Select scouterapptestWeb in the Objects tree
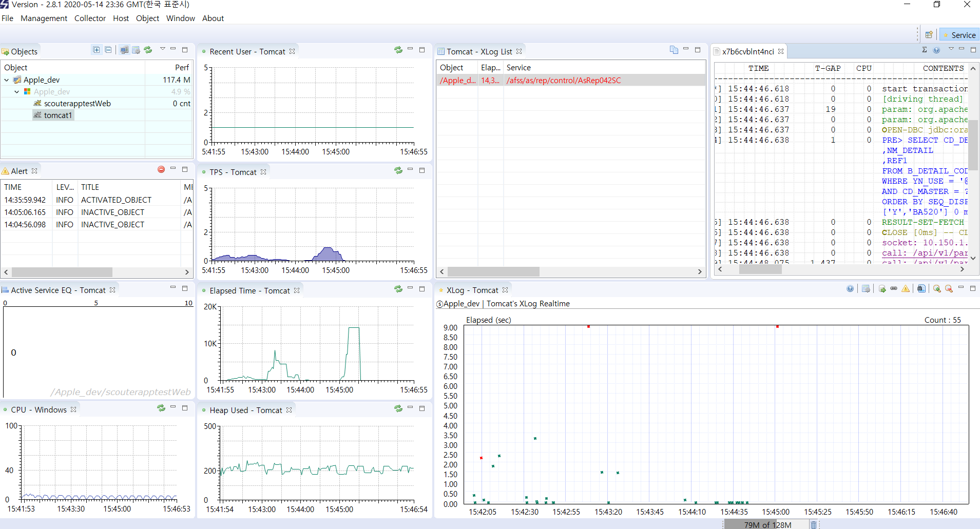The image size is (980, 529). pyautogui.click(x=72, y=104)
